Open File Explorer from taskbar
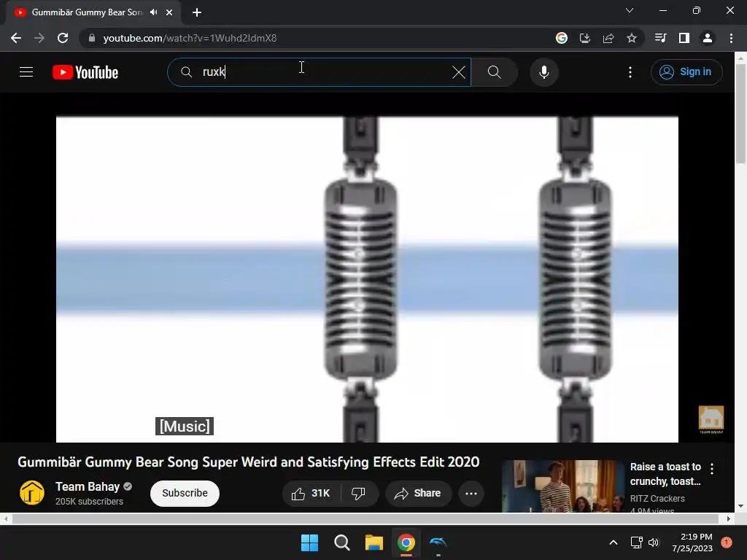 pos(374,542)
